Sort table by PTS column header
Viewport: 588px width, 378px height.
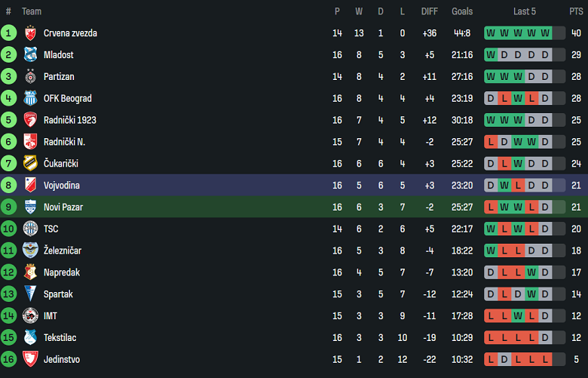576,11
